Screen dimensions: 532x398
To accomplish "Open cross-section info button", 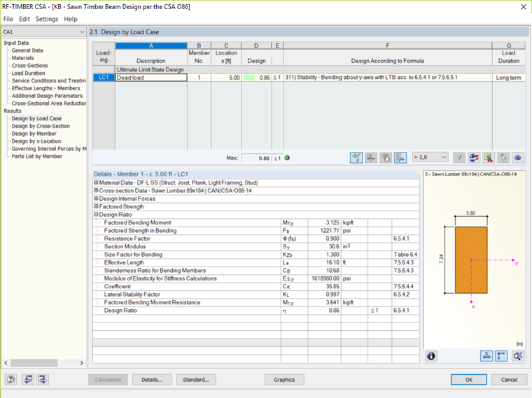I will 431,356.
